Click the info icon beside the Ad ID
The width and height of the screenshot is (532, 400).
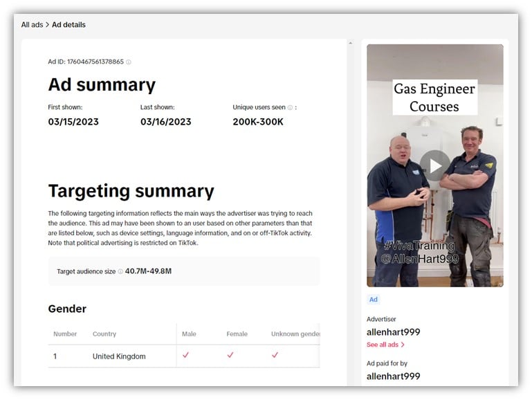pos(129,62)
